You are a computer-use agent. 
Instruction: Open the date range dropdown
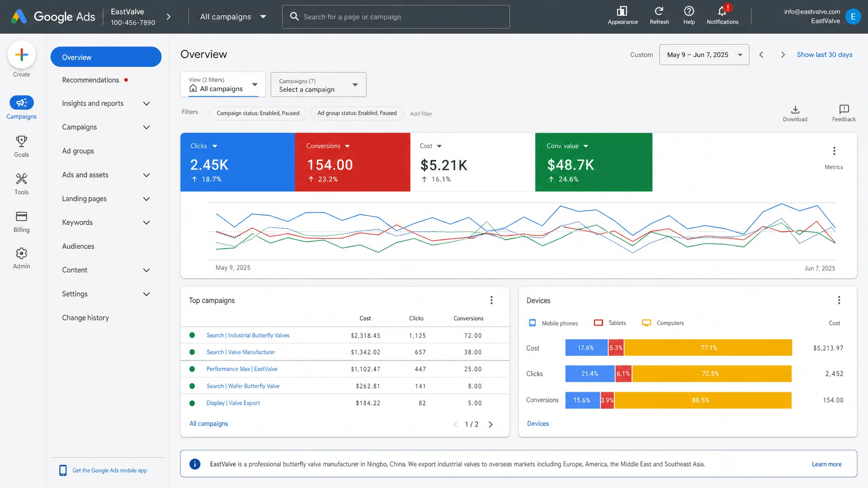pyautogui.click(x=704, y=55)
